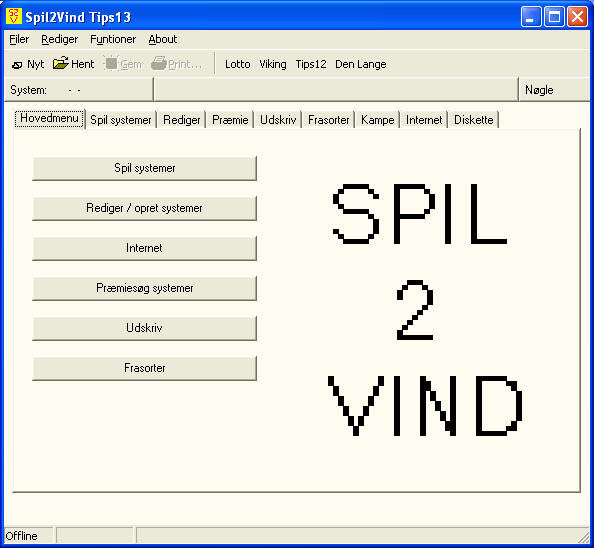Switch to the Præmie tab

(x=230, y=120)
